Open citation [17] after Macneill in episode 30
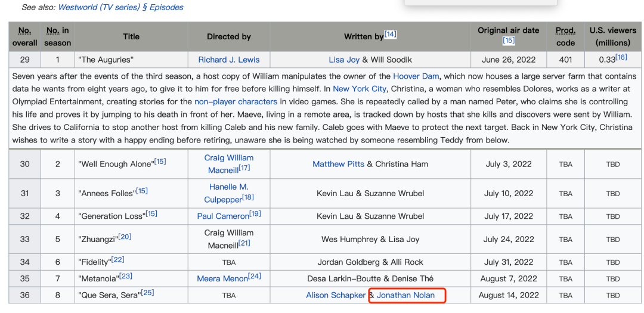 pos(243,168)
